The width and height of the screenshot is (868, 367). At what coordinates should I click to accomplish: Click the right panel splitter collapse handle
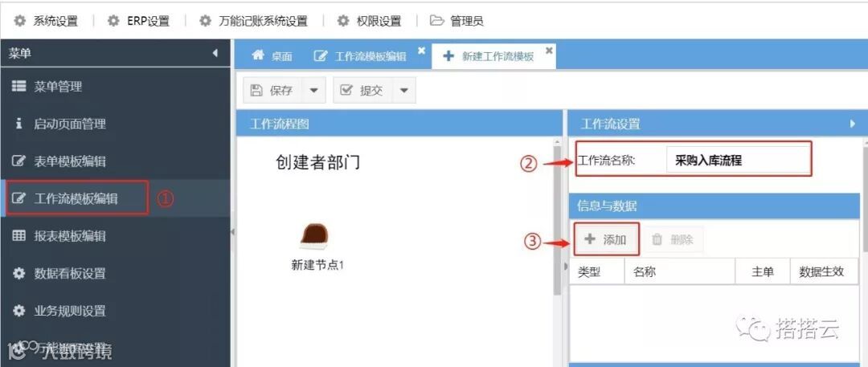click(565, 267)
